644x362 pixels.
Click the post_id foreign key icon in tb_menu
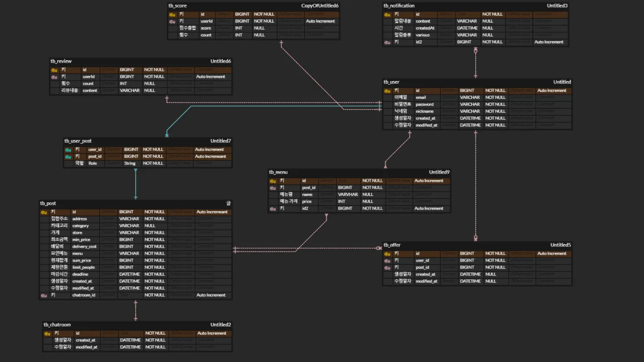273,188
